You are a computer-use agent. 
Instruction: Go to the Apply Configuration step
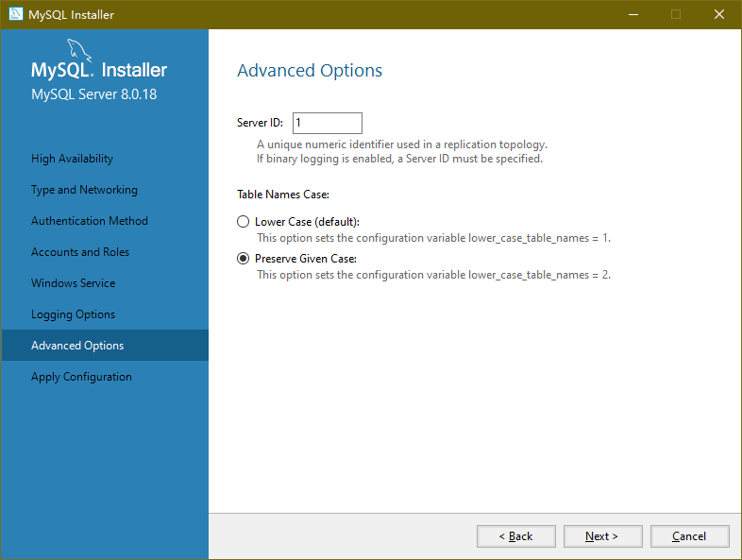[x=81, y=377]
